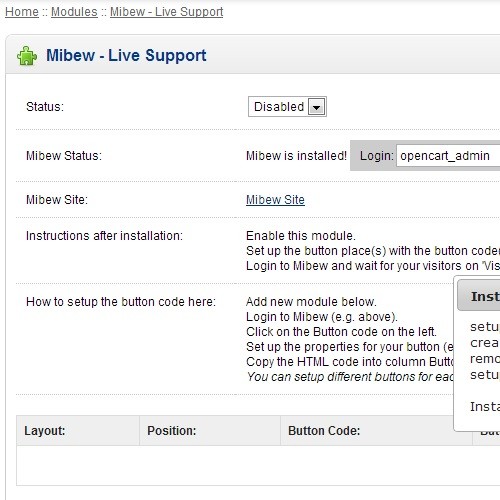Click 'Instructions after installation:' label
Screen dimensions: 500x500
pos(104,236)
